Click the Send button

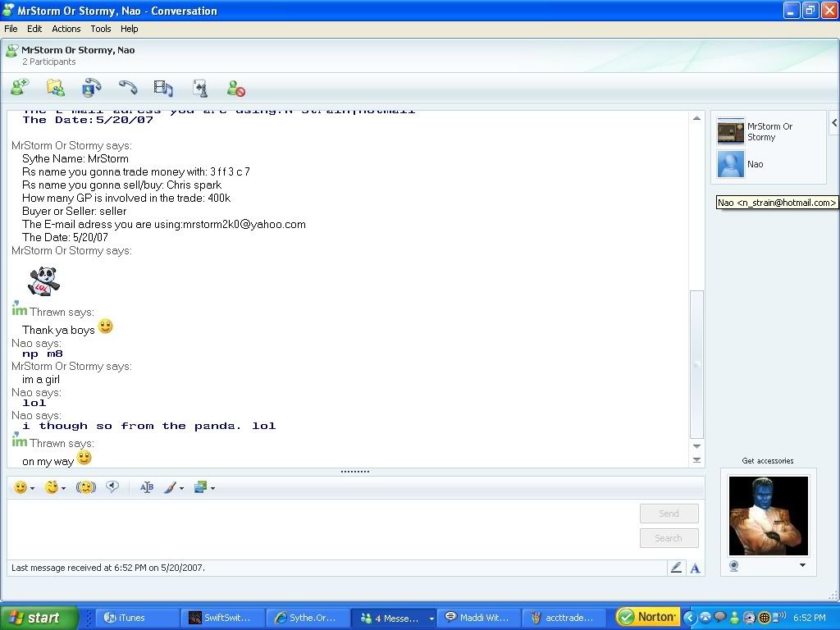(669, 514)
